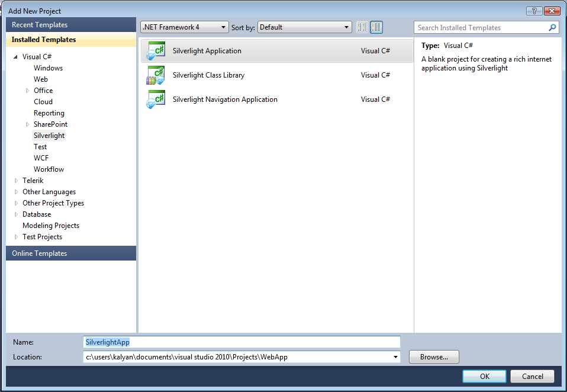Open the dialog help question-mark button
567x392 pixels.
click(534, 11)
